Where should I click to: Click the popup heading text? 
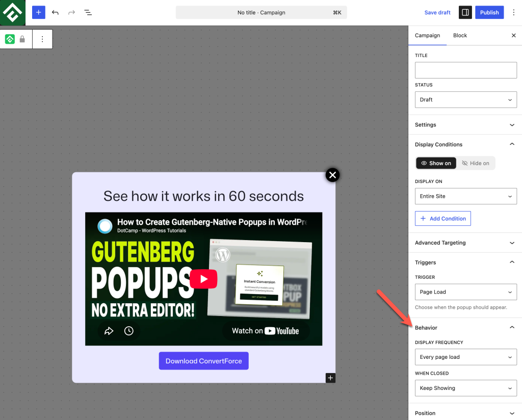point(203,196)
